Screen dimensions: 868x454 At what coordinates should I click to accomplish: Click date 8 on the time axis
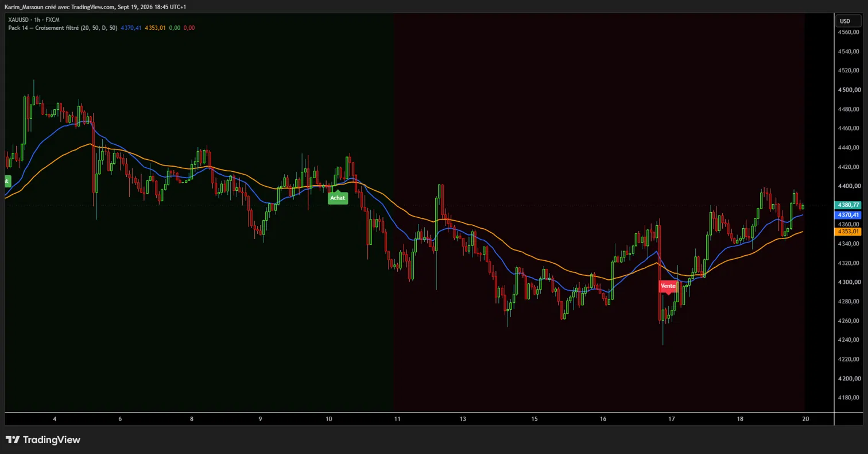[192, 419]
